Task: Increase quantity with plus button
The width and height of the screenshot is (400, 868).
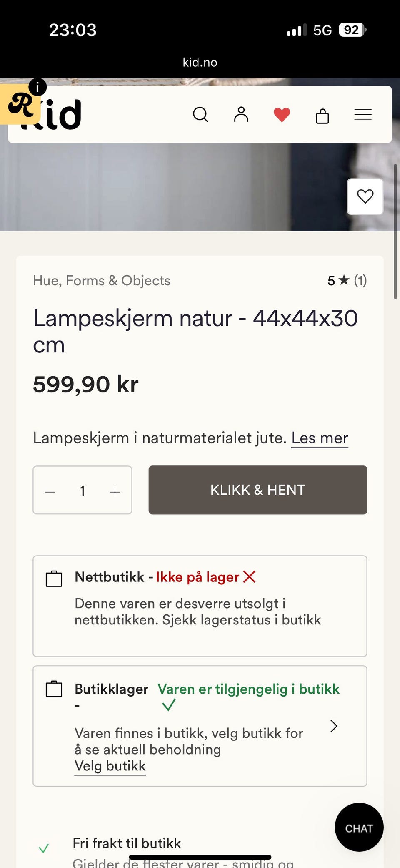Action: 115,492
